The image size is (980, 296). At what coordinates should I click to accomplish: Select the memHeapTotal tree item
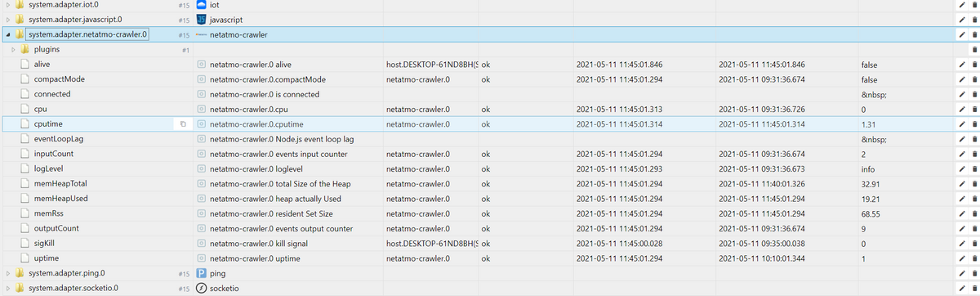tap(60, 184)
